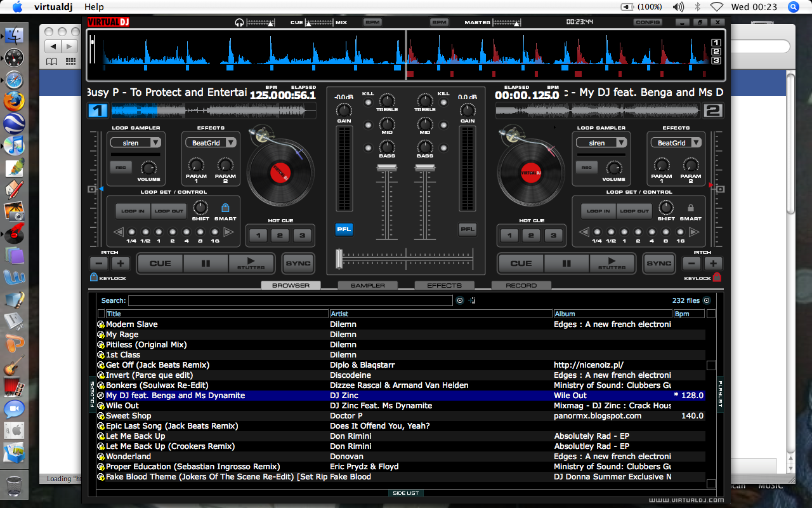Click the right loop-length arrow on deck 1
The height and width of the screenshot is (508, 812).
[228, 232]
